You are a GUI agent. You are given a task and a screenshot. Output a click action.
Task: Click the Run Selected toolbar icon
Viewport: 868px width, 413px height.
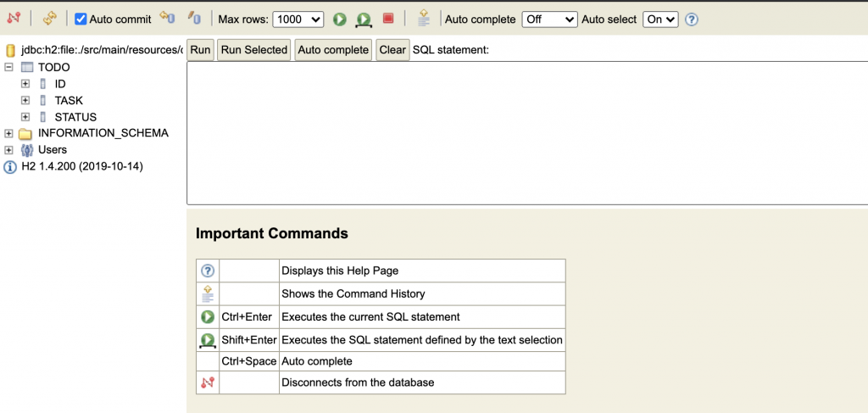(x=364, y=20)
